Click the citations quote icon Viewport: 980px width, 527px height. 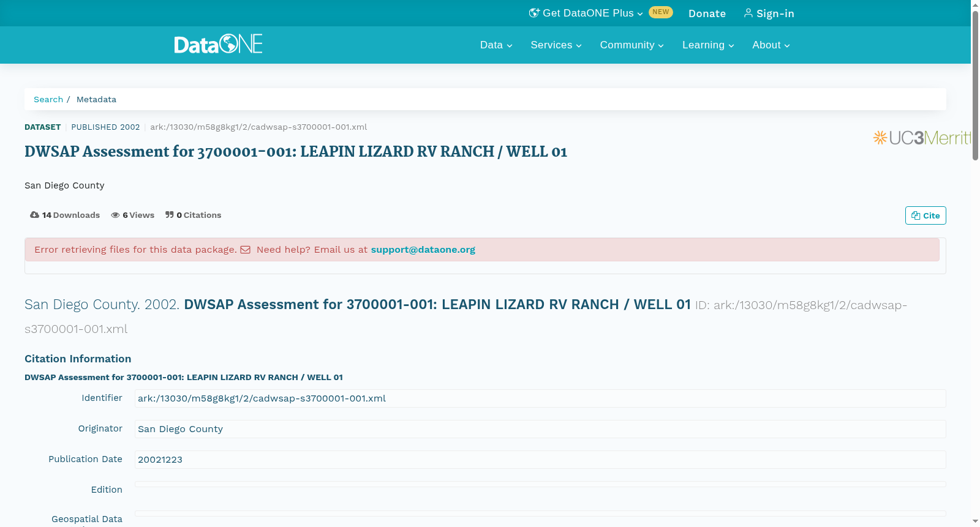[x=170, y=215]
